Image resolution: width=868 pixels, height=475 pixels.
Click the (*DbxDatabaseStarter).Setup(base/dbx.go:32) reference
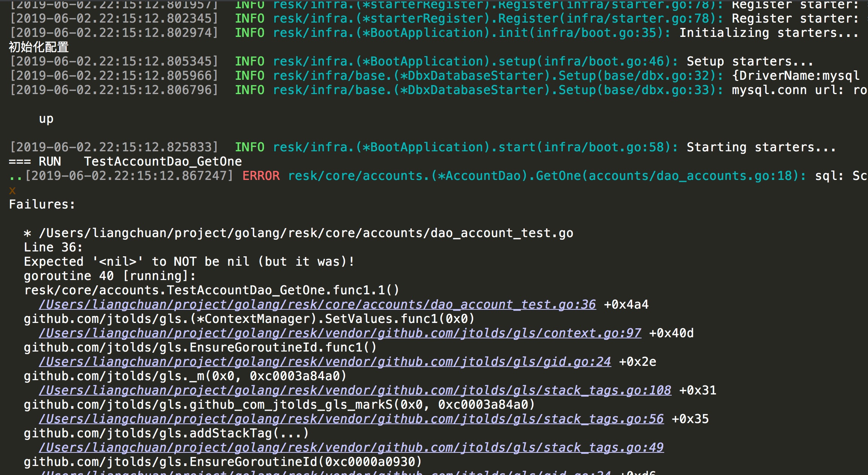click(x=498, y=75)
